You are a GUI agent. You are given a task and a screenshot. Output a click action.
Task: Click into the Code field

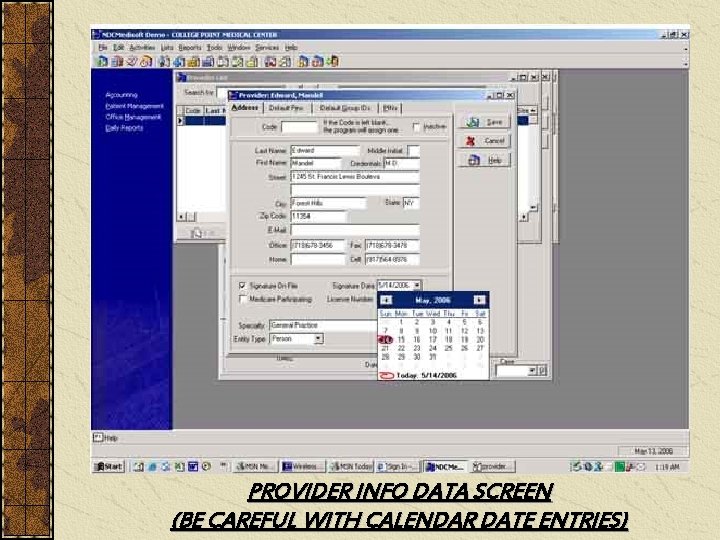(299, 127)
